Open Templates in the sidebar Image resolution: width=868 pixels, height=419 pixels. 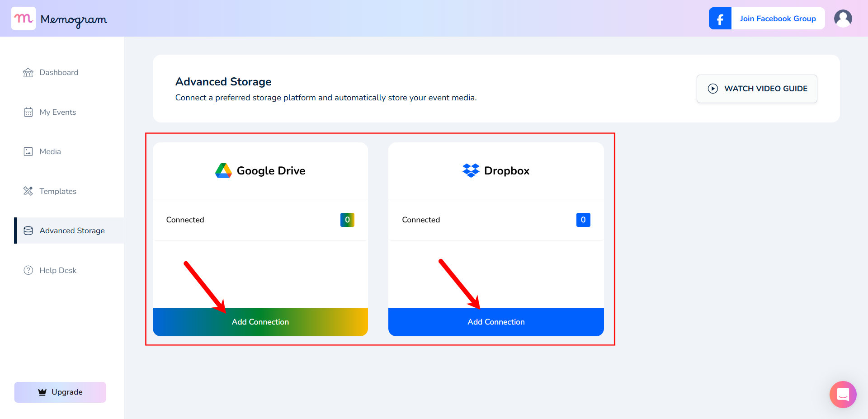click(x=58, y=191)
